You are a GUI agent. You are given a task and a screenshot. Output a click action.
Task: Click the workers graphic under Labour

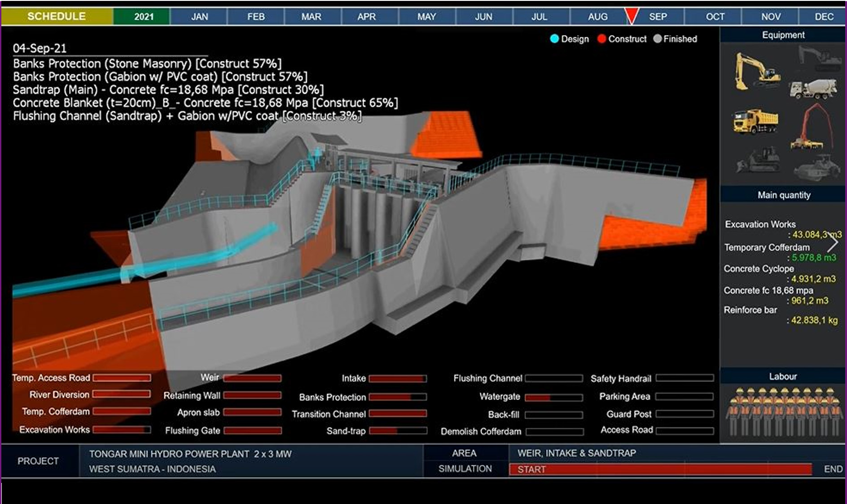coord(783,411)
